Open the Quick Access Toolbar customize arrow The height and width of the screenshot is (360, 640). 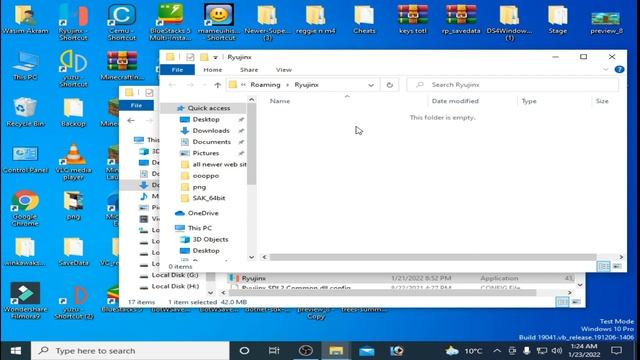coord(215,57)
